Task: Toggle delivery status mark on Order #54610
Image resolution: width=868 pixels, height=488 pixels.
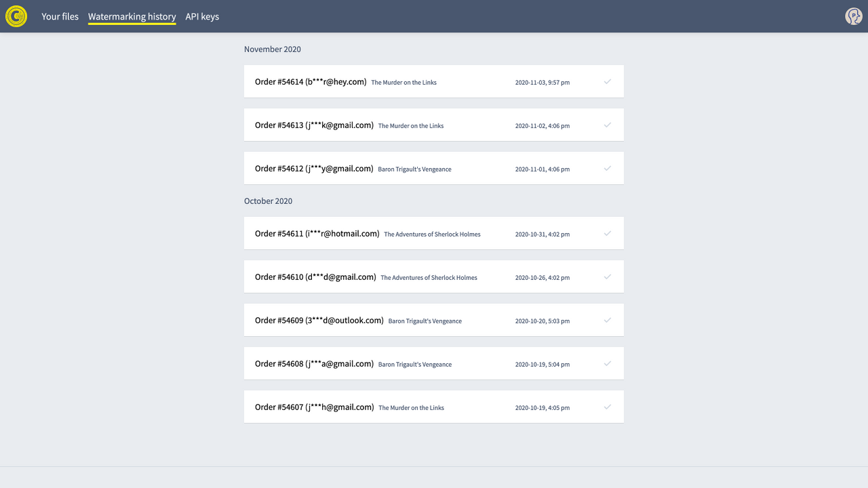Action: coord(608,277)
